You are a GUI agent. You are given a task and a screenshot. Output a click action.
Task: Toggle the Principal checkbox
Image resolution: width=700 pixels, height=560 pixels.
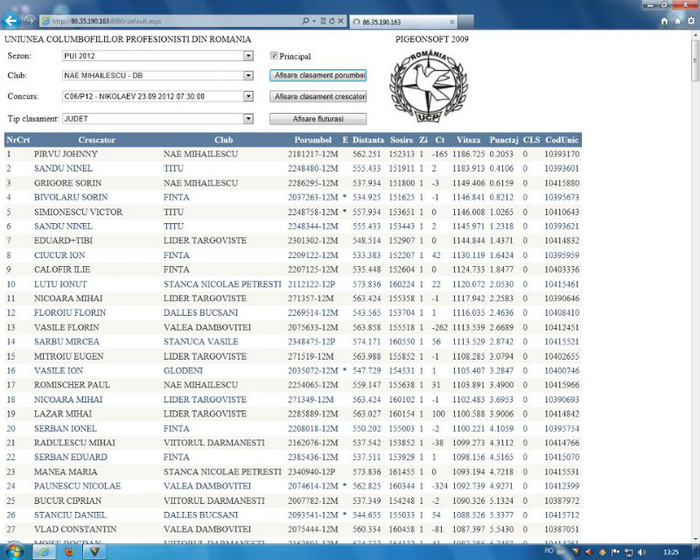[x=274, y=55]
